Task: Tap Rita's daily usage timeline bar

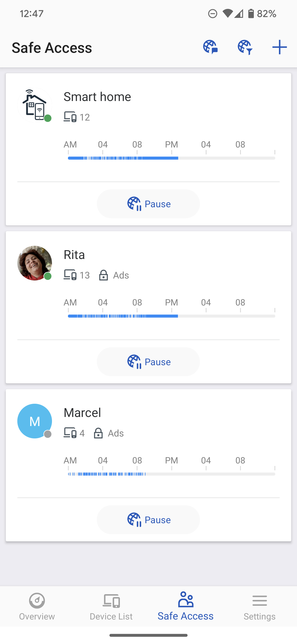Action: point(171,316)
